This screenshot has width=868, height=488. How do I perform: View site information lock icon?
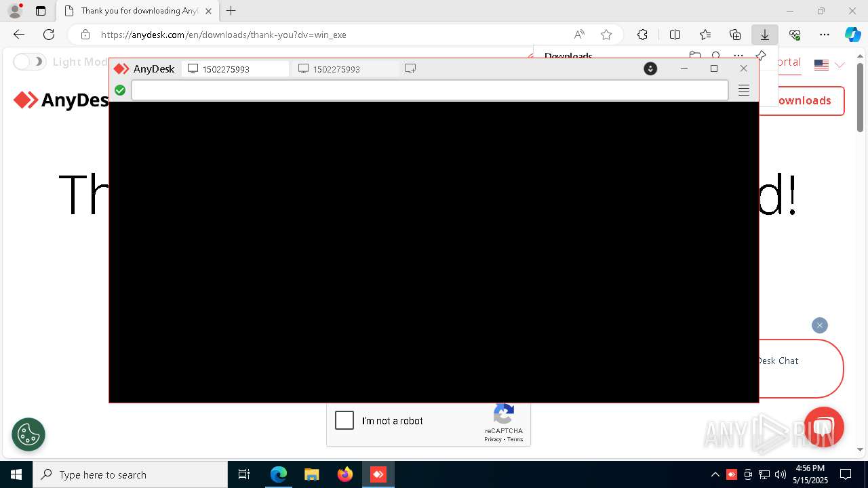click(85, 35)
